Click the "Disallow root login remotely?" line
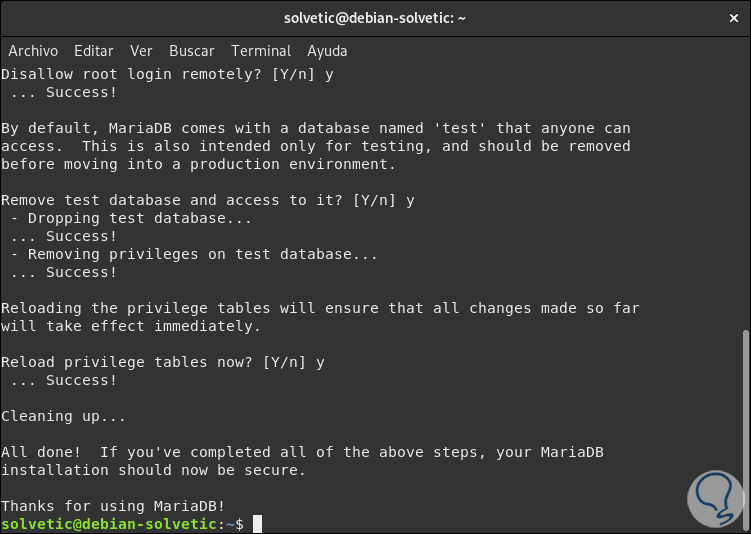 [x=167, y=74]
